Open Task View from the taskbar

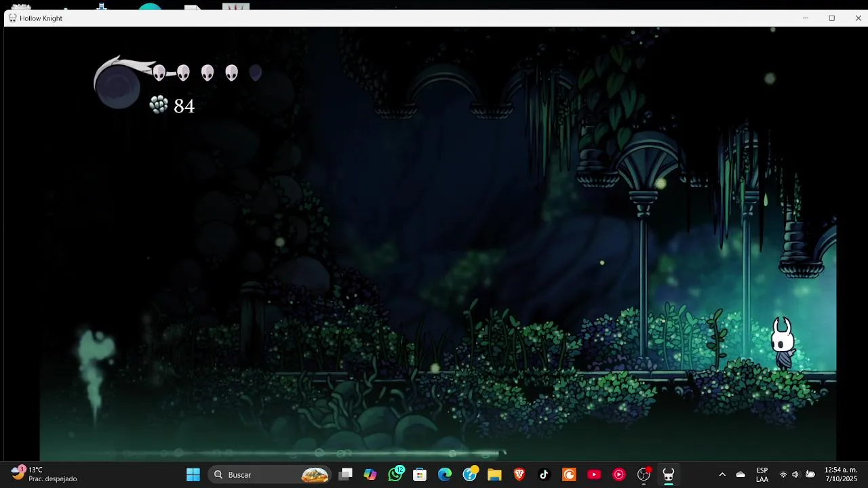tap(346, 474)
